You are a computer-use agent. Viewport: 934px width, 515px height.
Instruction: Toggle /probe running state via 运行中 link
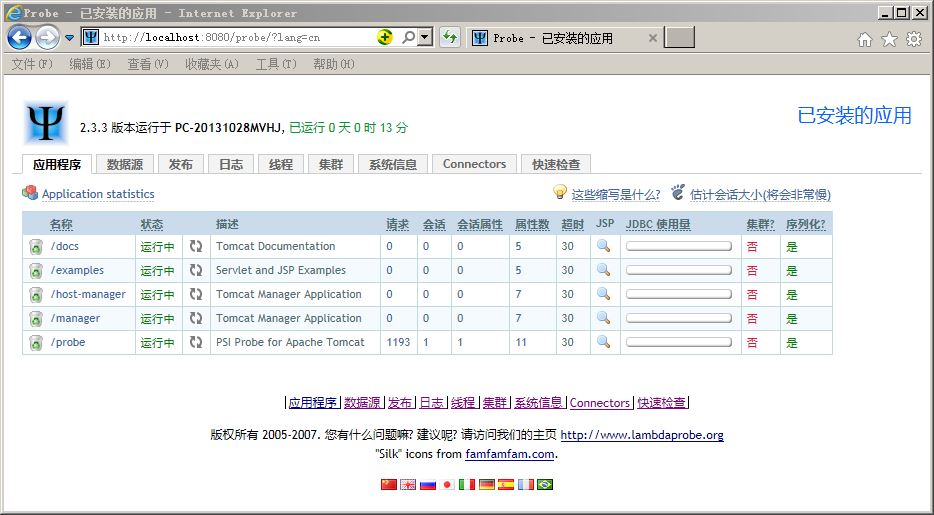click(157, 343)
